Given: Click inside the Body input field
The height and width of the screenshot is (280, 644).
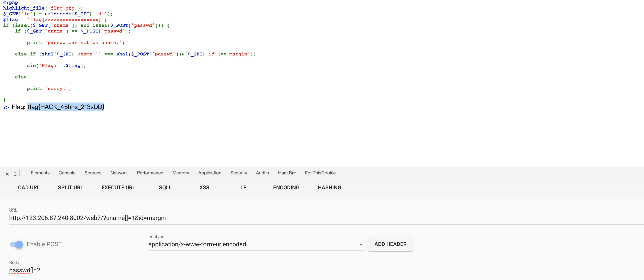Looking at the screenshot, I should point(175,270).
